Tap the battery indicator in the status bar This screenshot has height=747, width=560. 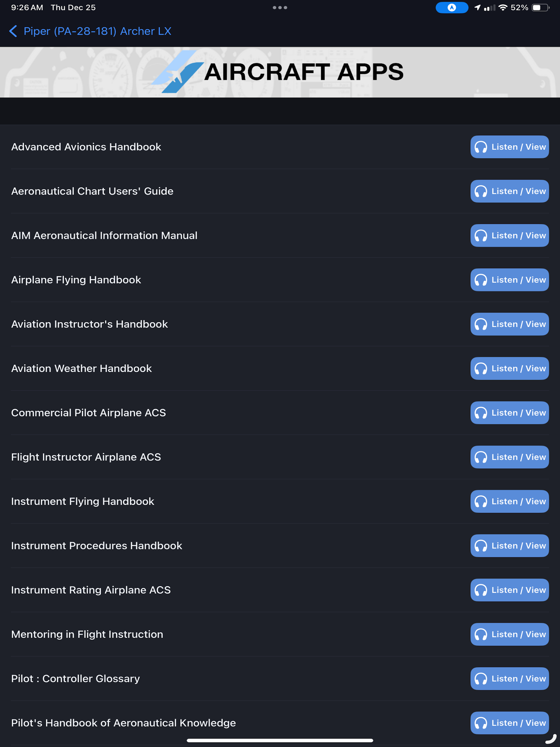pos(539,7)
